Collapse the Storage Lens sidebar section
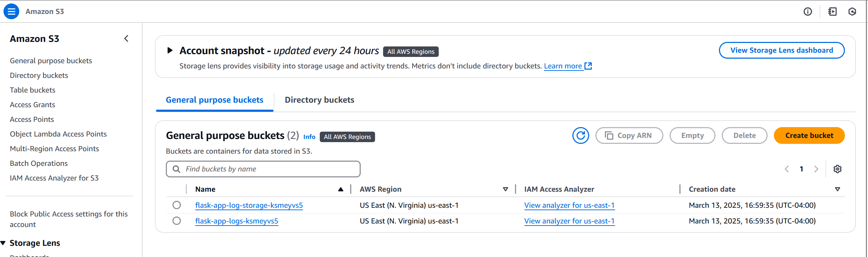Viewport: 868px width, 257px height. (3, 243)
